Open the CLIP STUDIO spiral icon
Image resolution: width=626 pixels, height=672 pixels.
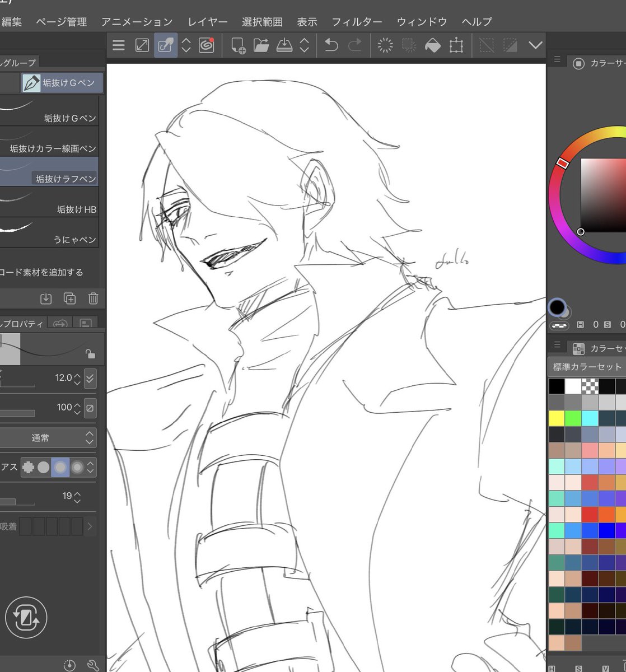(207, 45)
